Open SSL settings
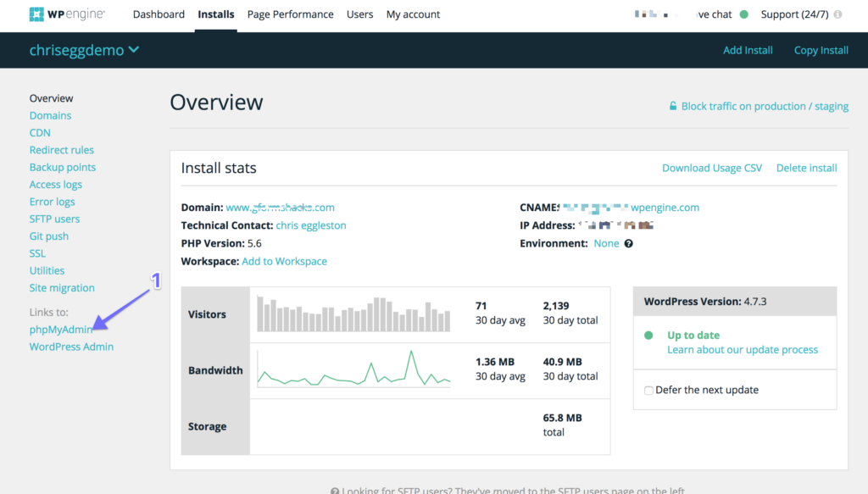Viewport: 868px width, 494px height. coord(37,253)
